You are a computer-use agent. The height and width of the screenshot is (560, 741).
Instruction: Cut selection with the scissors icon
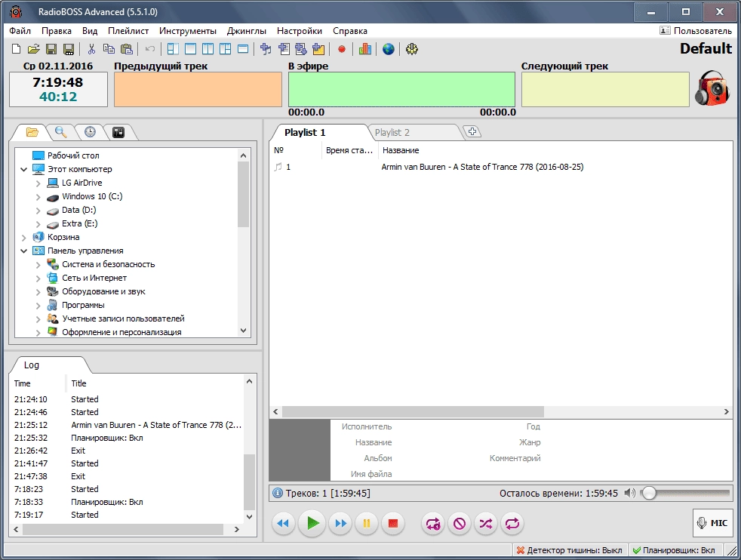(x=91, y=49)
